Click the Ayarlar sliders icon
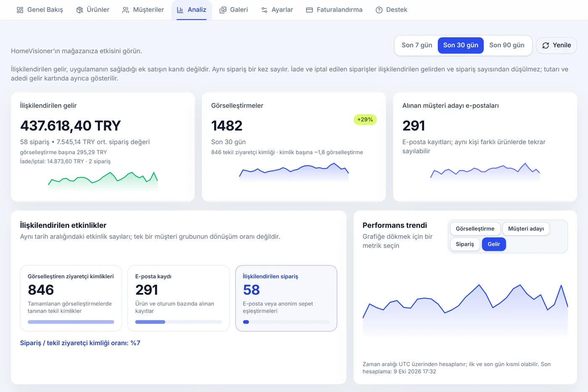 pyautogui.click(x=264, y=10)
